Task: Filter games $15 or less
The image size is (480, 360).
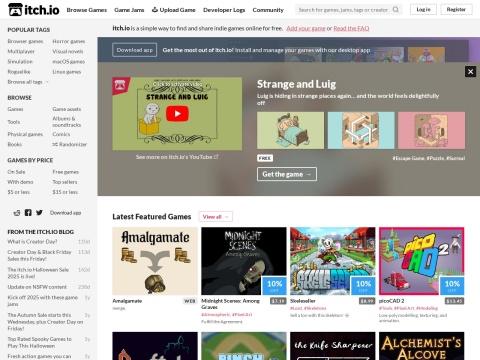Action: (x=65, y=192)
